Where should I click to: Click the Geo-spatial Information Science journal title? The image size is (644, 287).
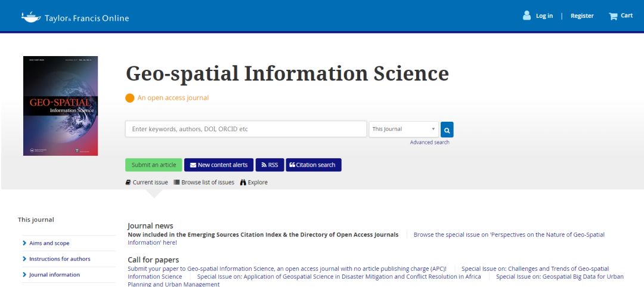[x=287, y=73]
